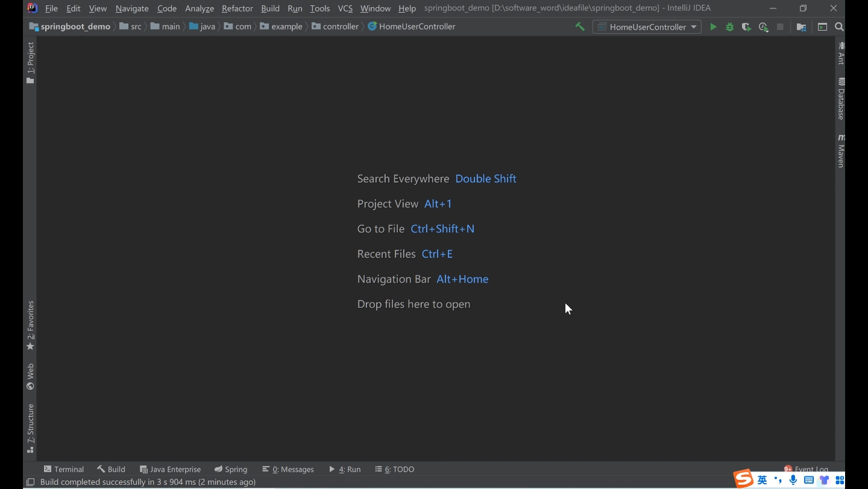Screen dimensions: 868x489
Task: Open the Java Enterprise tool window
Action: pos(171,469)
